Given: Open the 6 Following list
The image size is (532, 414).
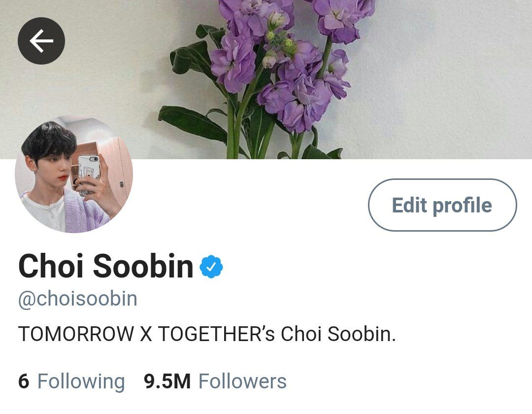Looking at the screenshot, I should coord(71,381).
